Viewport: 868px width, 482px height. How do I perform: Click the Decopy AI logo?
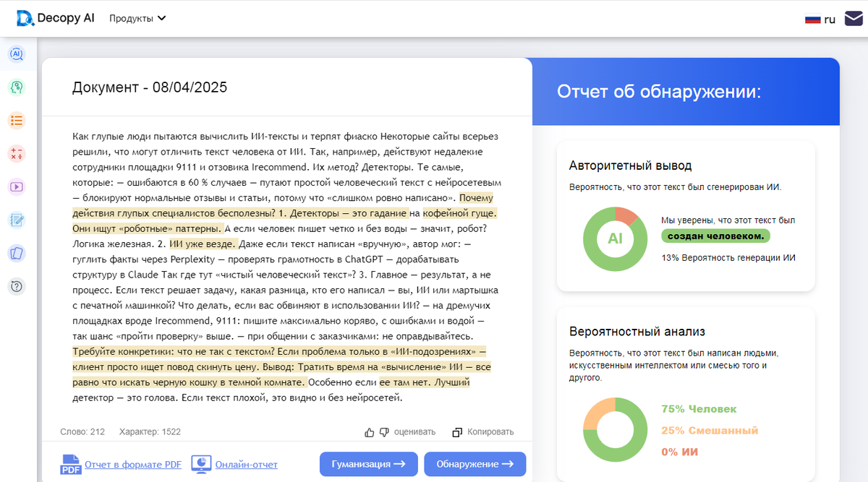click(x=25, y=18)
